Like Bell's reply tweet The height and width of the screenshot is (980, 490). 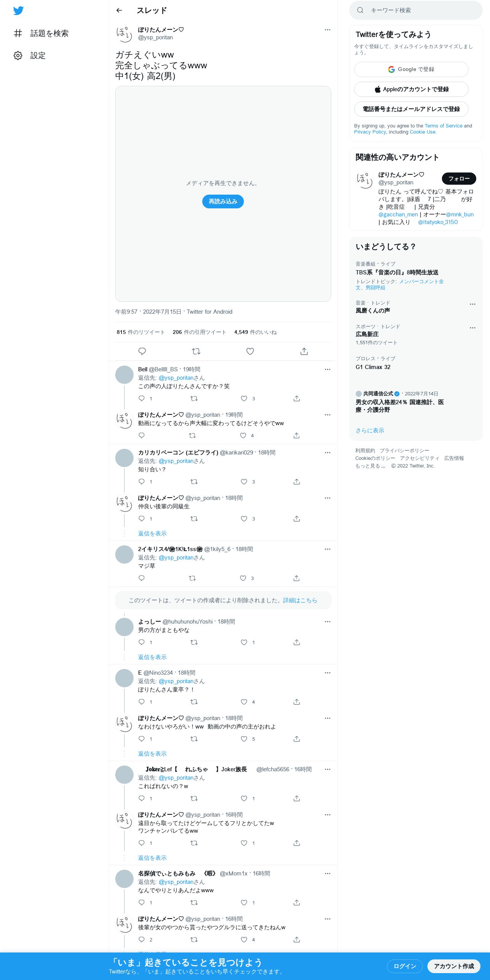[x=244, y=398]
